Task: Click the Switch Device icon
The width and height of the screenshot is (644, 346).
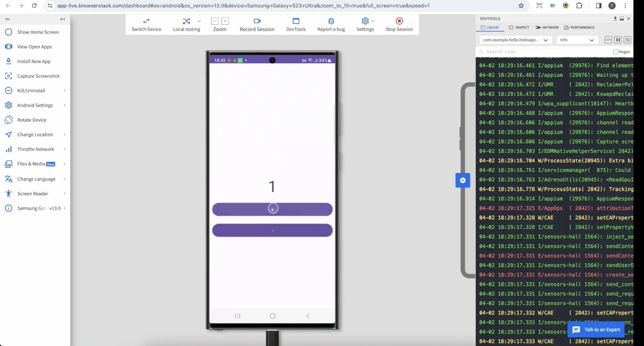Action: tap(146, 21)
